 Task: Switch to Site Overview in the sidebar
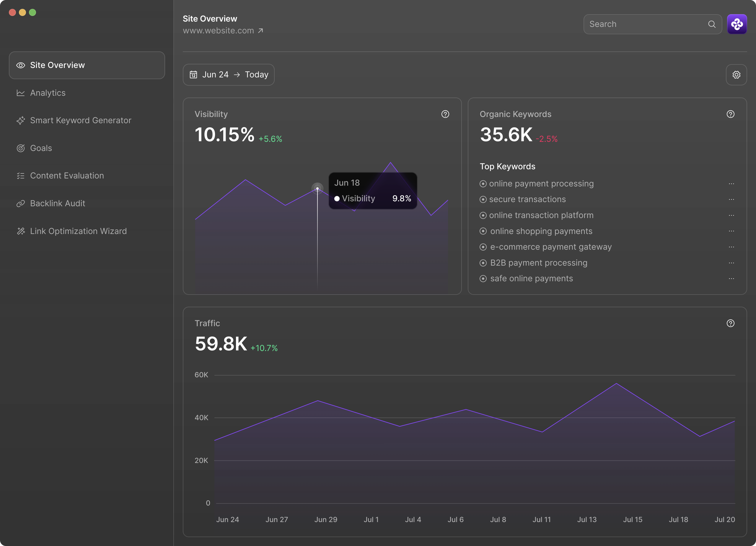point(57,65)
